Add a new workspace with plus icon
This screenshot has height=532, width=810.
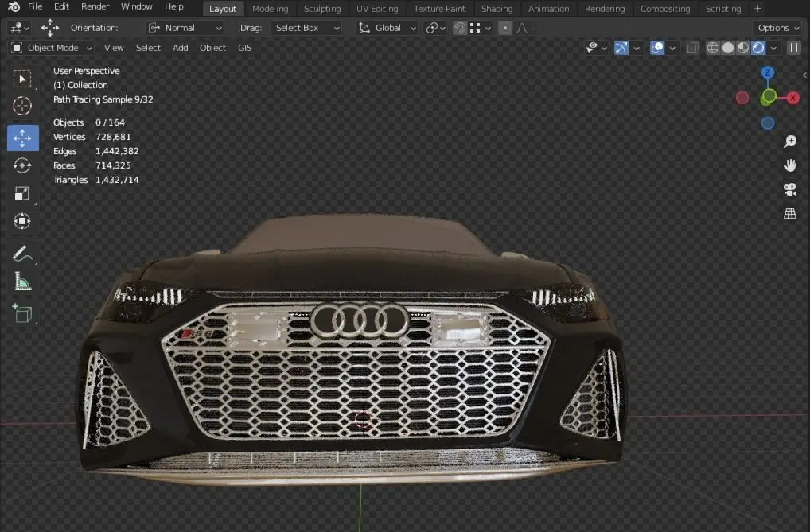(x=757, y=8)
